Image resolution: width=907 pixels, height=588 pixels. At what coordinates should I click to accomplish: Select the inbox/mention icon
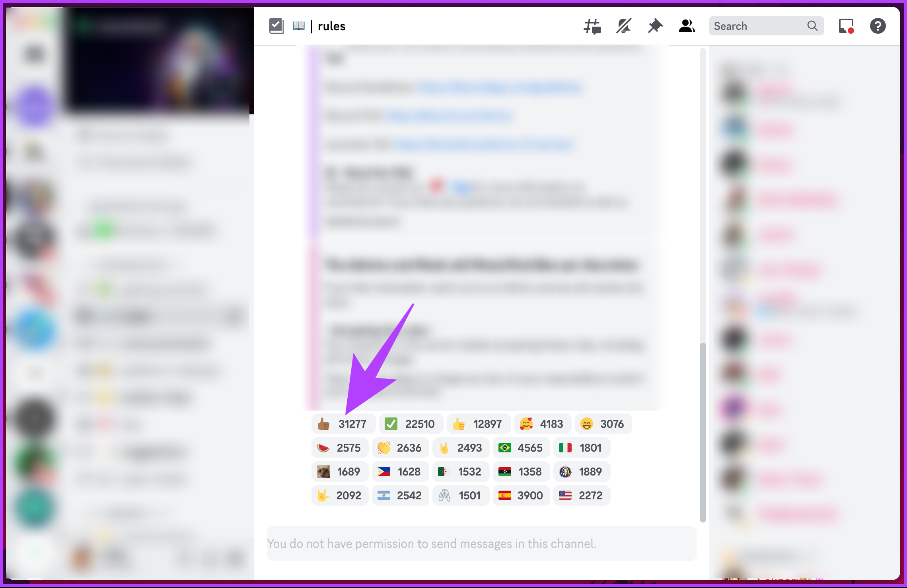pyautogui.click(x=847, y=26)
